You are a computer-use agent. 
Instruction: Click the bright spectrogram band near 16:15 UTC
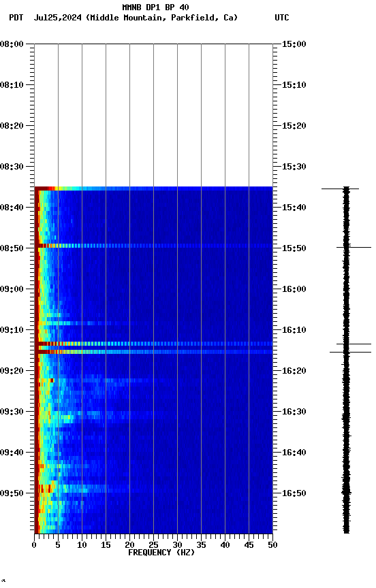pyautogui.click(x=153, y=352)
